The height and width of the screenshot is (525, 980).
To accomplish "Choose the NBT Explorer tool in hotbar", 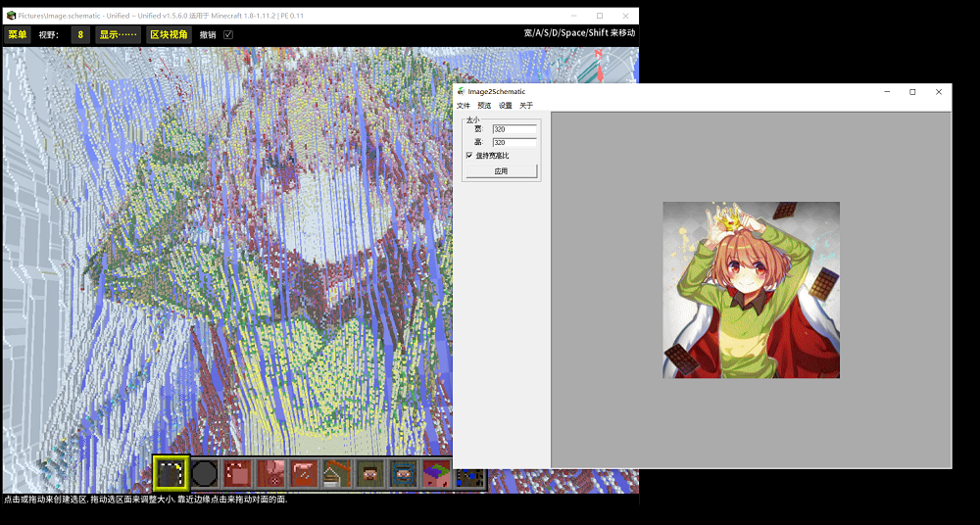I will pos(469,478).
